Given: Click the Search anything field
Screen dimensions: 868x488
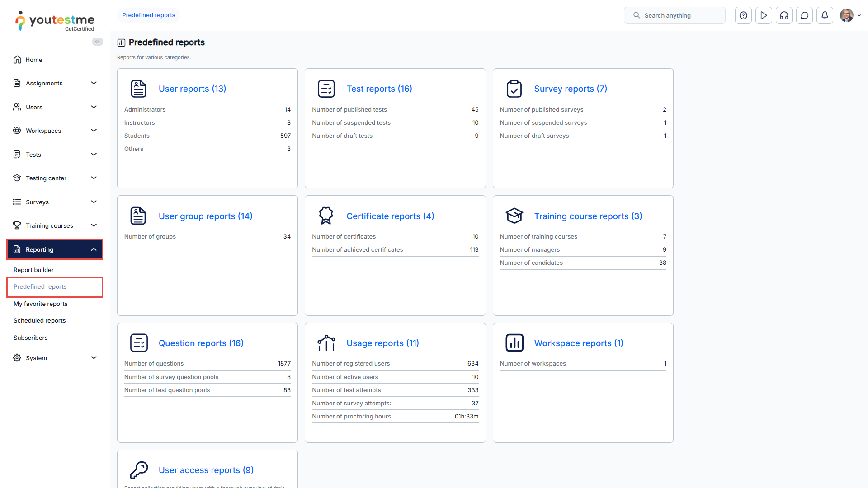Looking at the screenshot, I should (x=675, y=15).
